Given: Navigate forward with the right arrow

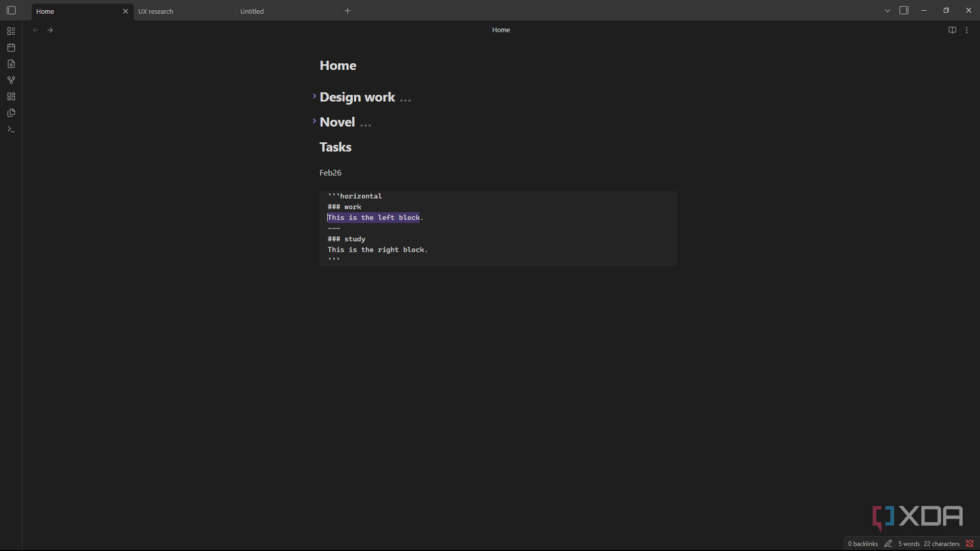Looking at the screenshot, I should [50, 30].
